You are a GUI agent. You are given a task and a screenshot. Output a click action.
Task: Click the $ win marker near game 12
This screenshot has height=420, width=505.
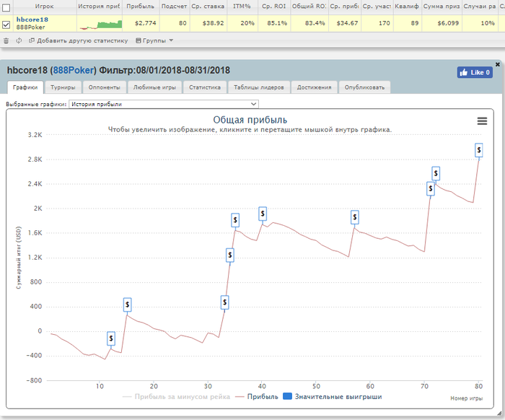point(111,338)
